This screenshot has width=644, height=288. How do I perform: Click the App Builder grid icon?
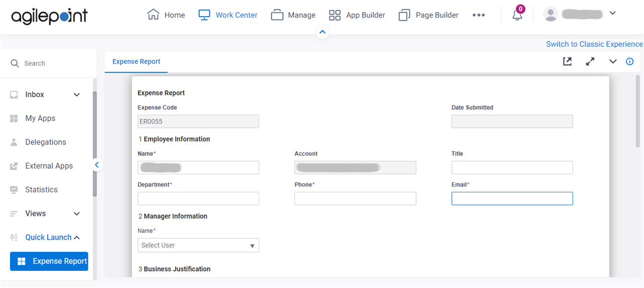coord(335,15)
